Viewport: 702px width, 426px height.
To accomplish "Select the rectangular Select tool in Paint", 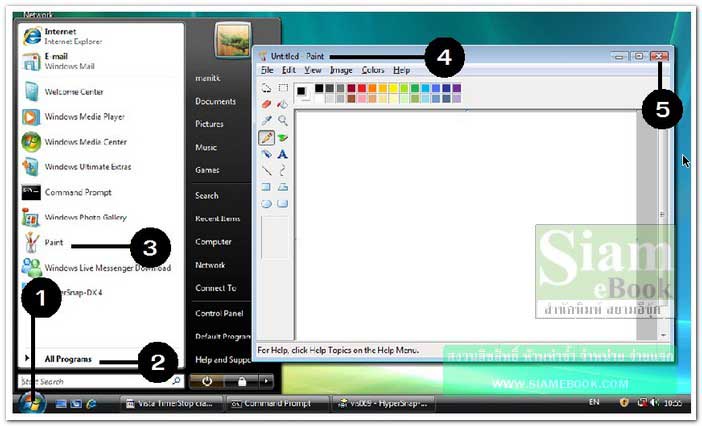I will (283, 88).
